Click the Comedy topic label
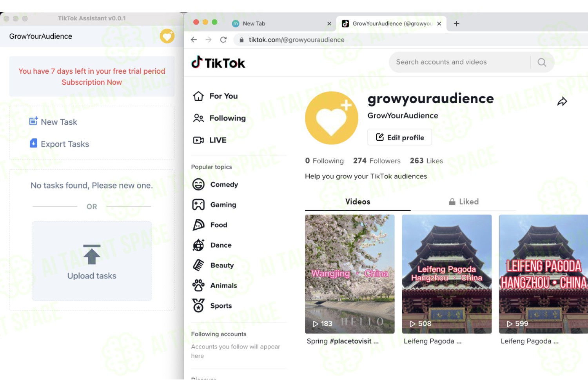The image size is (588, 392). pyautogui.click(x=224, y=184)
